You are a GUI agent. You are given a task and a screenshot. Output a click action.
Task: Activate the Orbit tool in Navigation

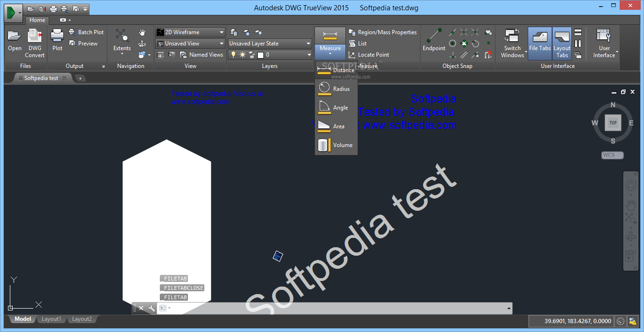click(142, 44)
